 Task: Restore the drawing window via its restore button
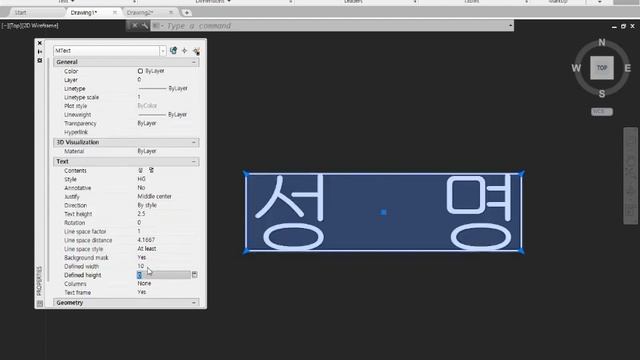pos(623,26)
